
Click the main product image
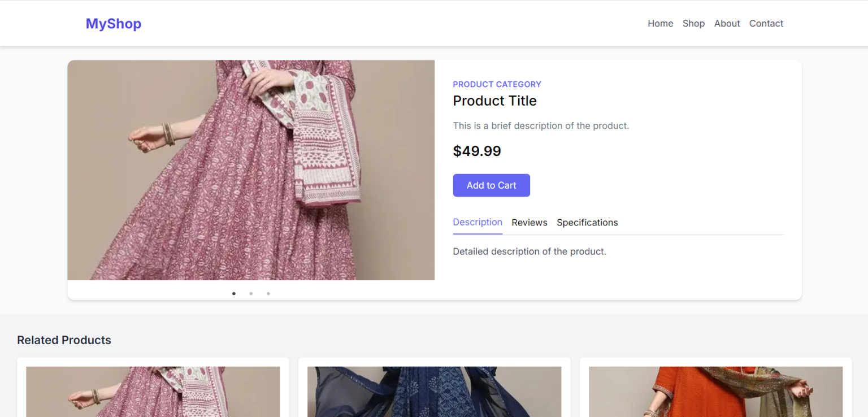(x=251, y=170)
